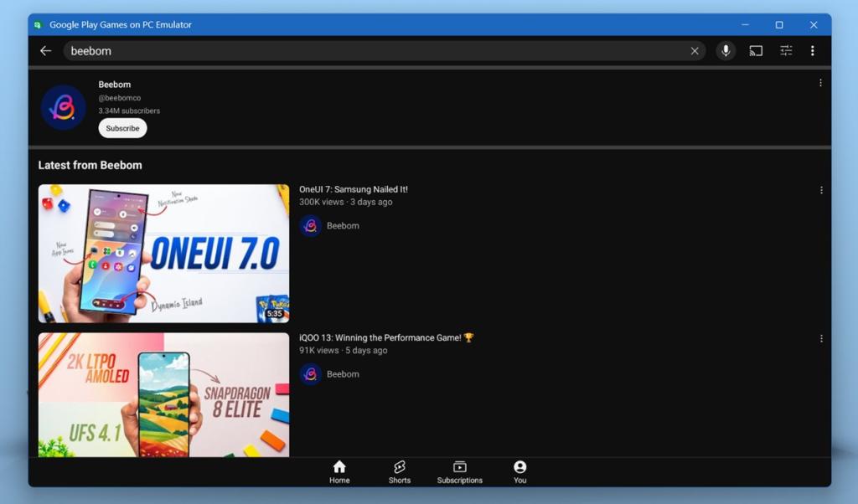This screenshot has height=504, width=858.
Task: Select the Subscriptions icon in bottom bar
Action: click(x=459, y=466)
